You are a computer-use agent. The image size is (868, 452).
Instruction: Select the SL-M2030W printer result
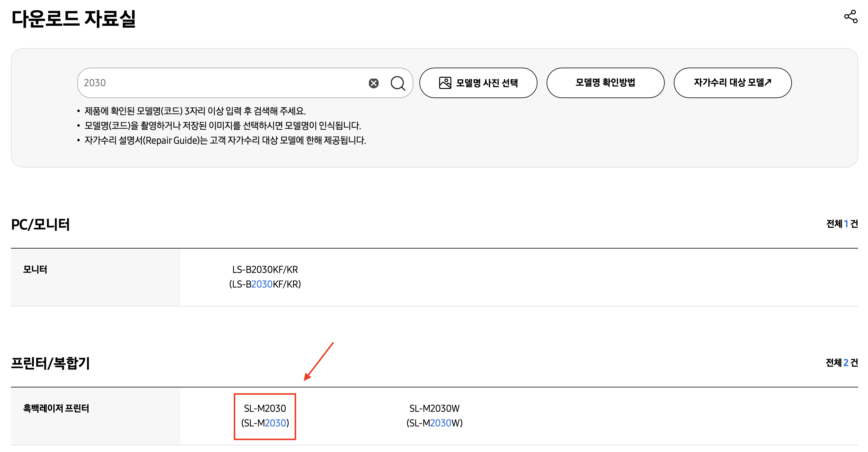pyautogui.click(x=434, y=415)
